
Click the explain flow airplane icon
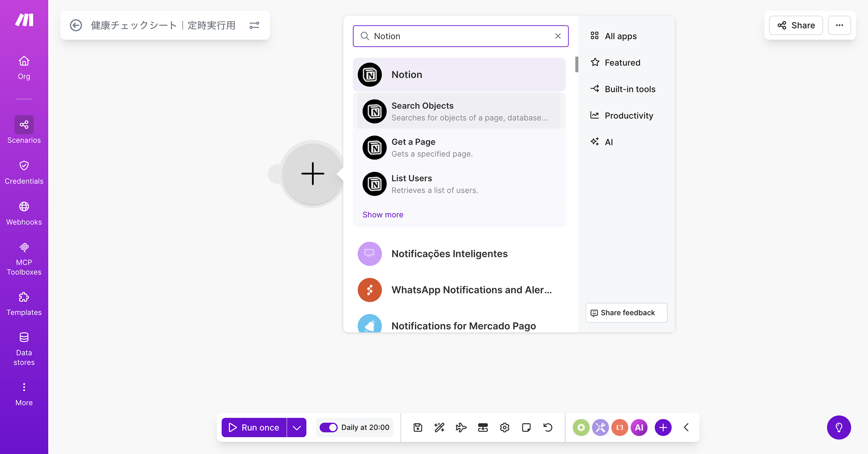[461, 428]
